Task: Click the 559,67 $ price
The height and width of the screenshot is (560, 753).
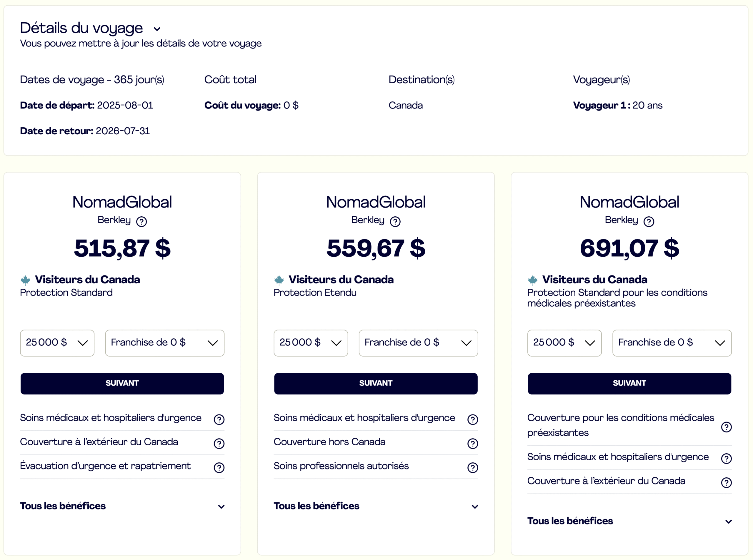Action: tap(376, 248)
